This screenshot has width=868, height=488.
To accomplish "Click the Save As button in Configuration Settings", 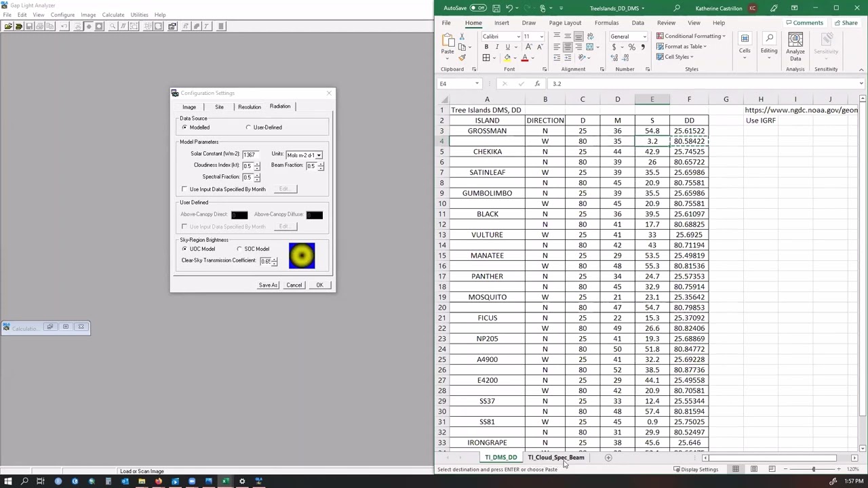I will (268, 285).
